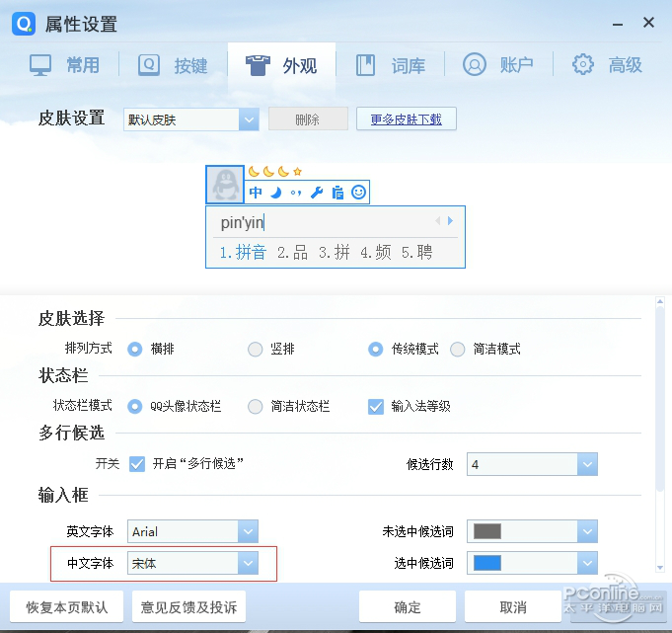The height and width of the screenshot is (633, 672).
Task: Click the star level icon above status bar
Action: pyautogui.click(x=297, y=172)
